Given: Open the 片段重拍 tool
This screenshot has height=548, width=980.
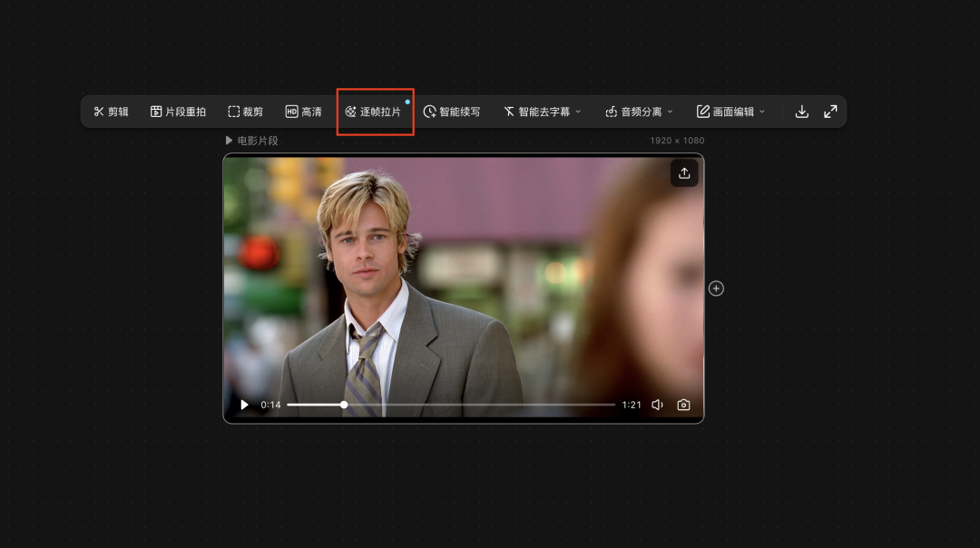Looking at the screenshot, I should coord(178,112).
